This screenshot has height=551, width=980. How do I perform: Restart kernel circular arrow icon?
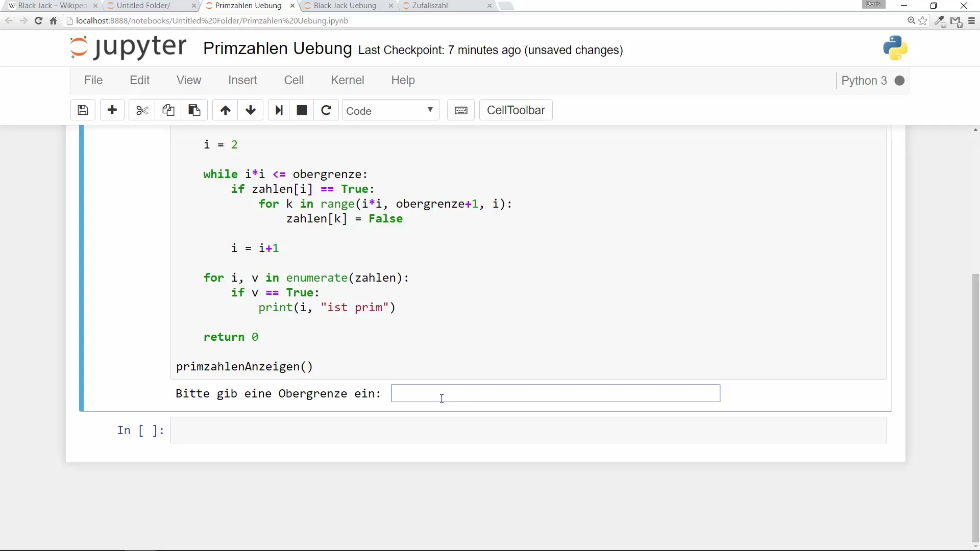[326, 110]
